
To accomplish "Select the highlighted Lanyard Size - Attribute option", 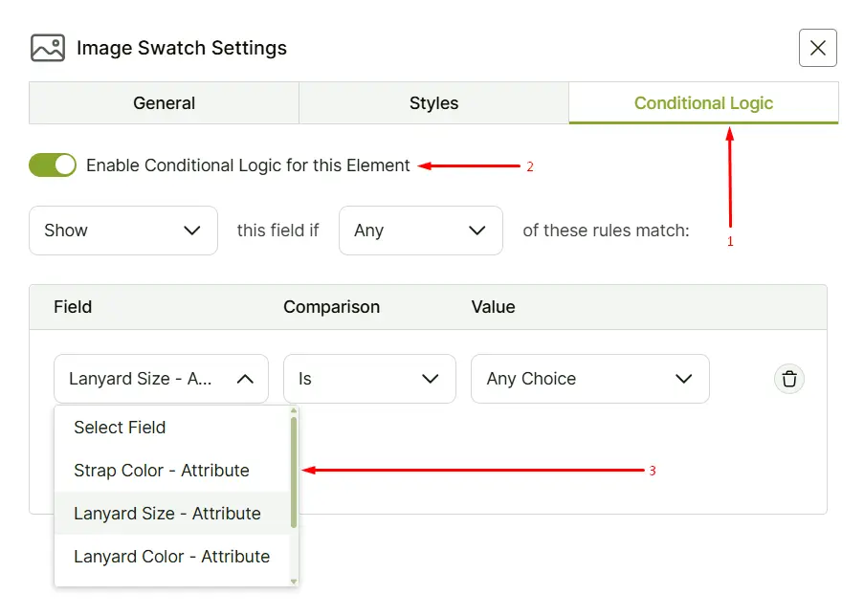I will 166,514.
